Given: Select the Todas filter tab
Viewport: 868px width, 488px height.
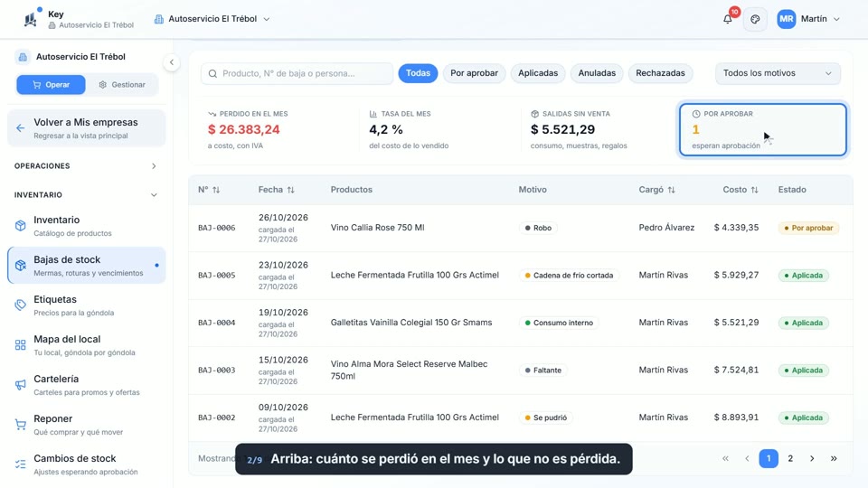Looking at the screenshot, I should [x=418, y=73].
